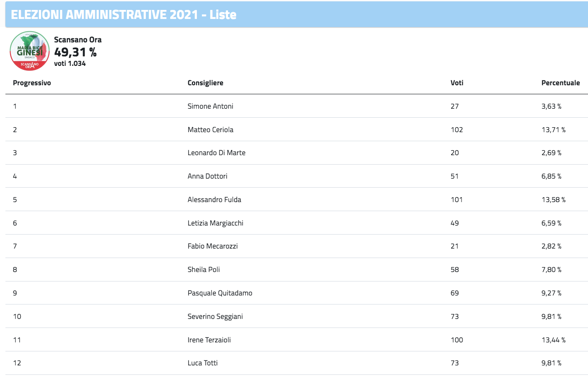Click the Irene Terzaioli entry
This screenshot has height=383, width=588.
[x=209, y=340]
